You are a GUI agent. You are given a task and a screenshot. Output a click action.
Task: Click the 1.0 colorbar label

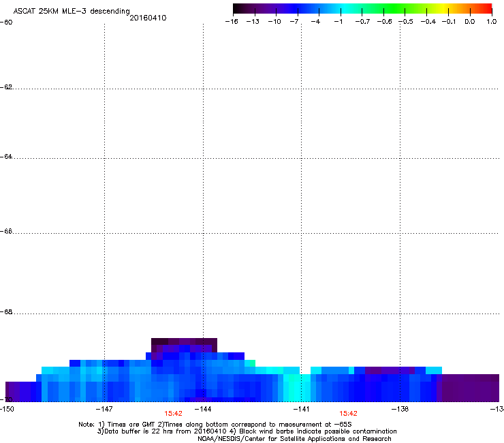tap(492, 22)
